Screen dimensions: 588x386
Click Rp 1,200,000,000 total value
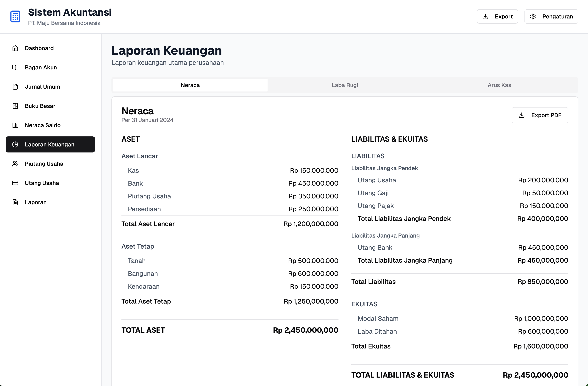[x=311, y=224]
